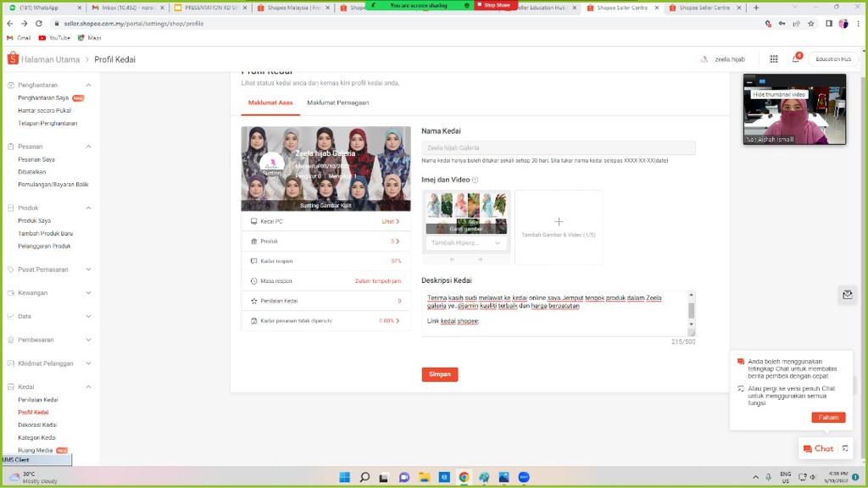Expand the Pusat Pemasaran sidebar section
The width and height of the screenshot is (868, 488).
[88, 269]
